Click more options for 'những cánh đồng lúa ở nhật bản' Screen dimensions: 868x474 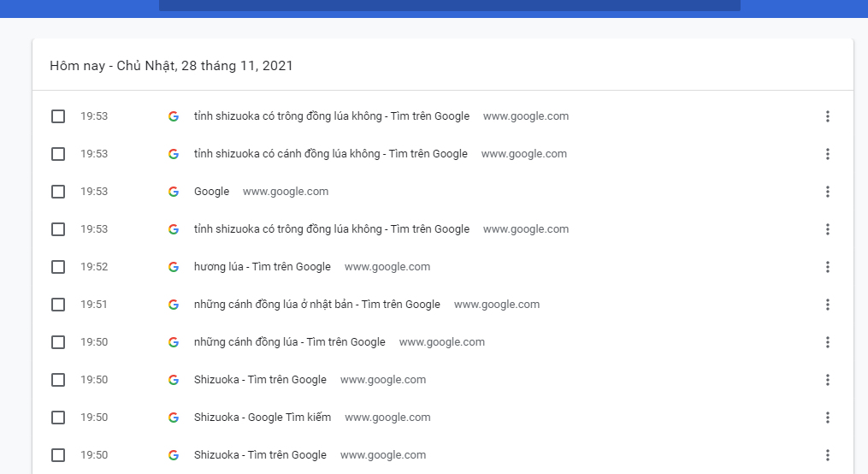(x=827, y=305)
